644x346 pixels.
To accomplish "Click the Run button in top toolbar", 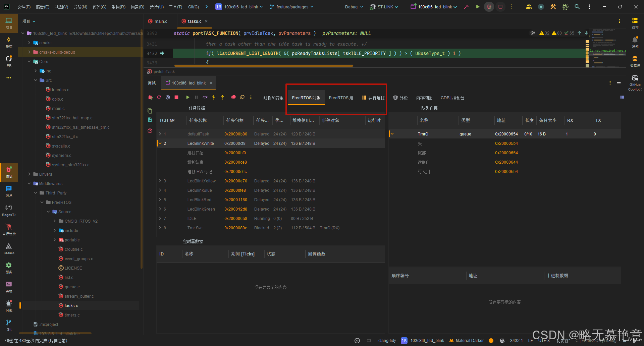I will click(x=477, y=7).
